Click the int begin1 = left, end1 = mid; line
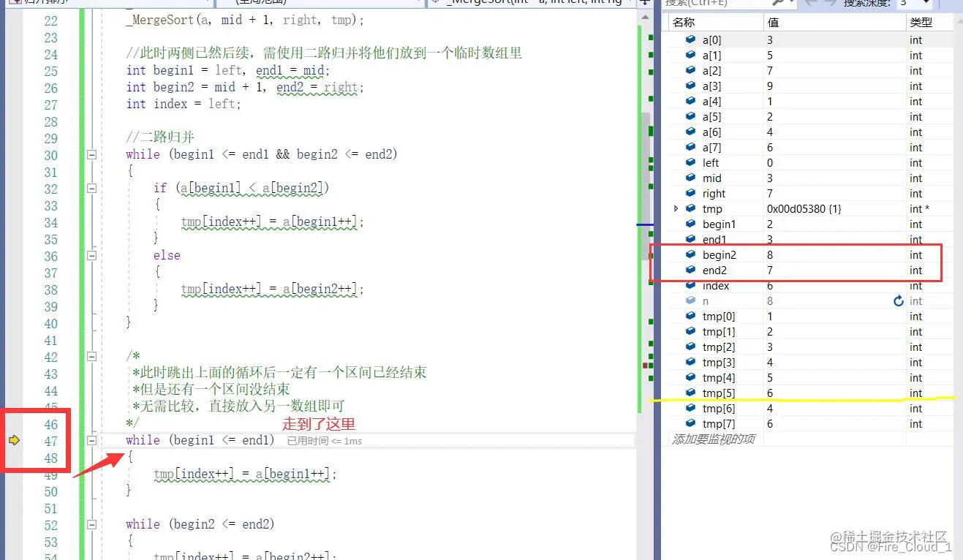 228,70
